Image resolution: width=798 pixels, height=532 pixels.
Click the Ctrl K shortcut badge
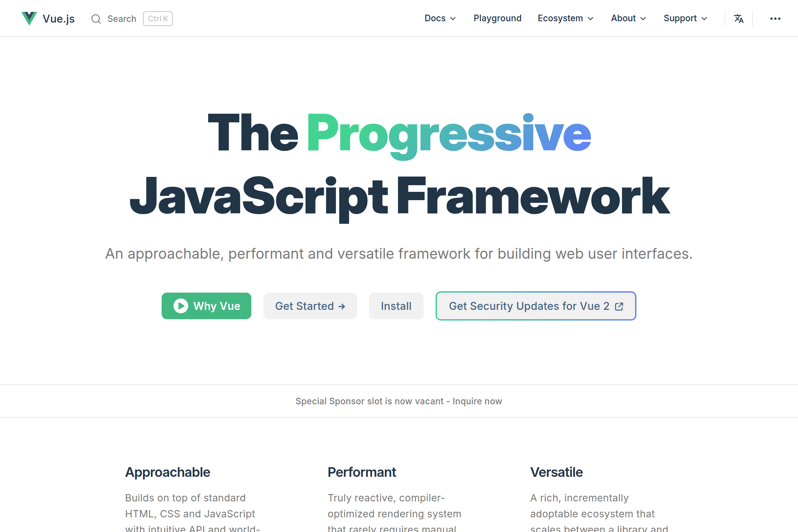(158, 19)
